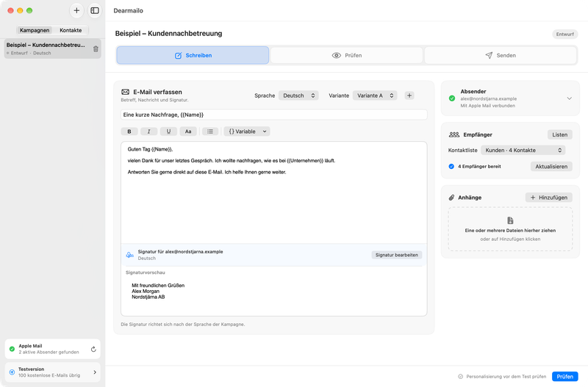Click the Apple Mail status card
The height and width of the screenshot is (387, 588).
click(x=52, y=349)
